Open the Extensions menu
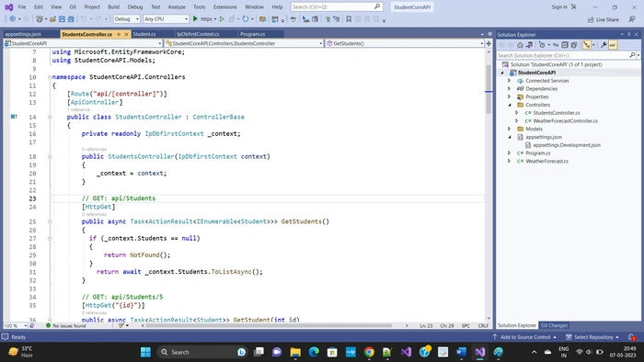 225,7
